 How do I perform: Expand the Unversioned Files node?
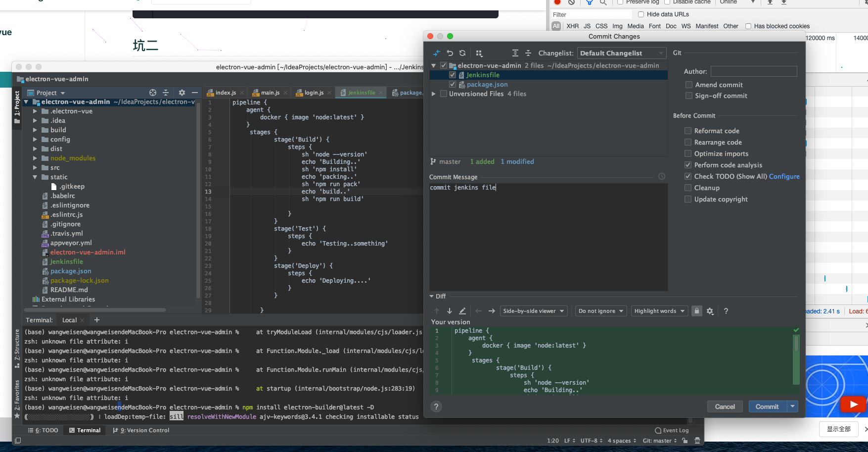coord(434,94)
